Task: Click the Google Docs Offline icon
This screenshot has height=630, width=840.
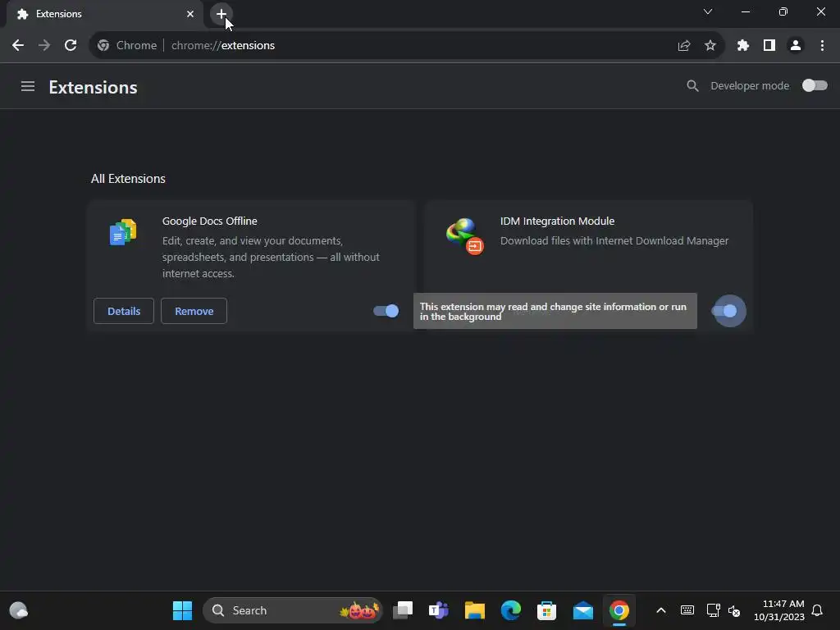Action: click(x=123, y=232)
